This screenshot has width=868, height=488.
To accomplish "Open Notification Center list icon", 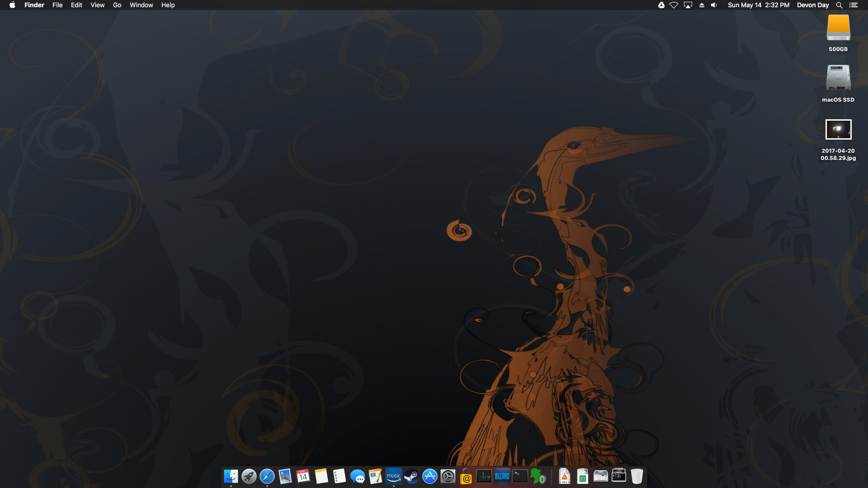I will pos(854,5).
